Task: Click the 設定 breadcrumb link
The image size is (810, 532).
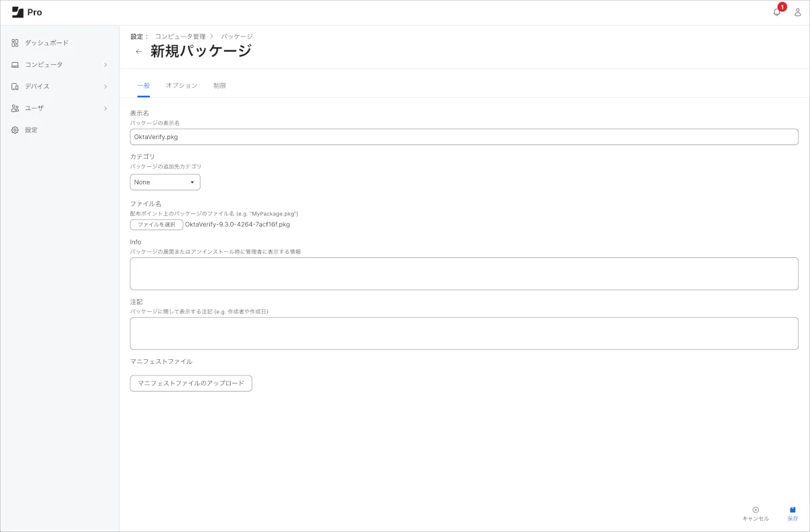Action: click(139, 36)
